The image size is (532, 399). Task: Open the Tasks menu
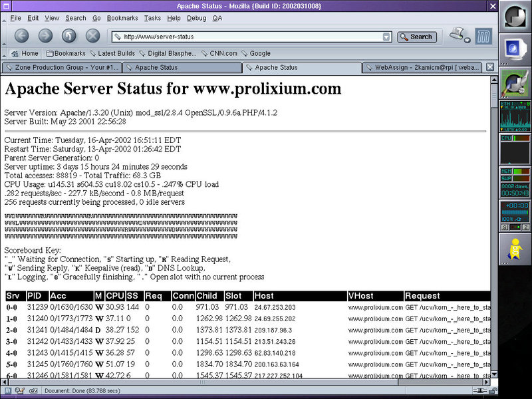pos(152,18)
